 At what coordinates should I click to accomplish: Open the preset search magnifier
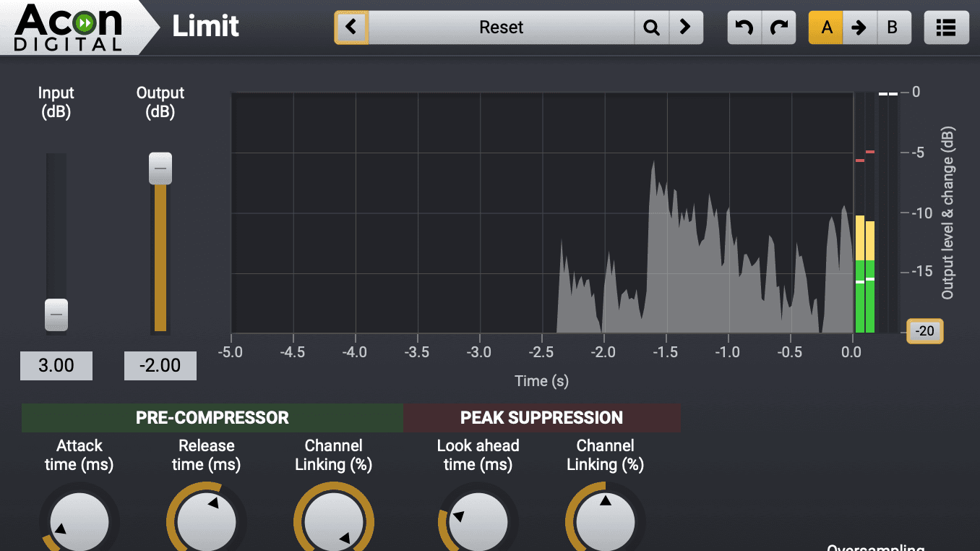coord(651,27)
